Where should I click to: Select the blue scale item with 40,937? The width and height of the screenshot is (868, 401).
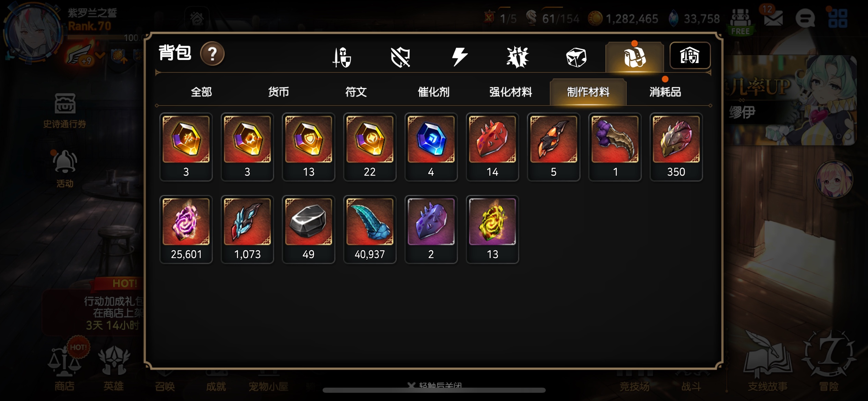(370, 229)
